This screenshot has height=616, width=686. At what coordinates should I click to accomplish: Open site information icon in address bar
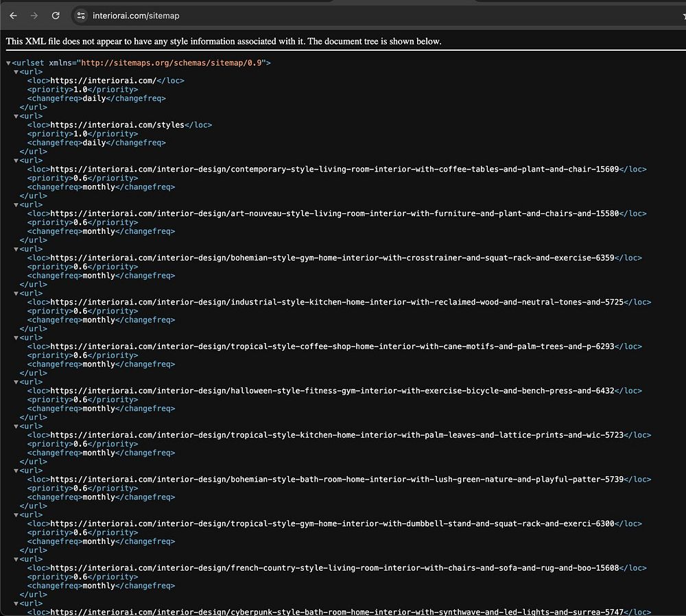tap(81, 16)
